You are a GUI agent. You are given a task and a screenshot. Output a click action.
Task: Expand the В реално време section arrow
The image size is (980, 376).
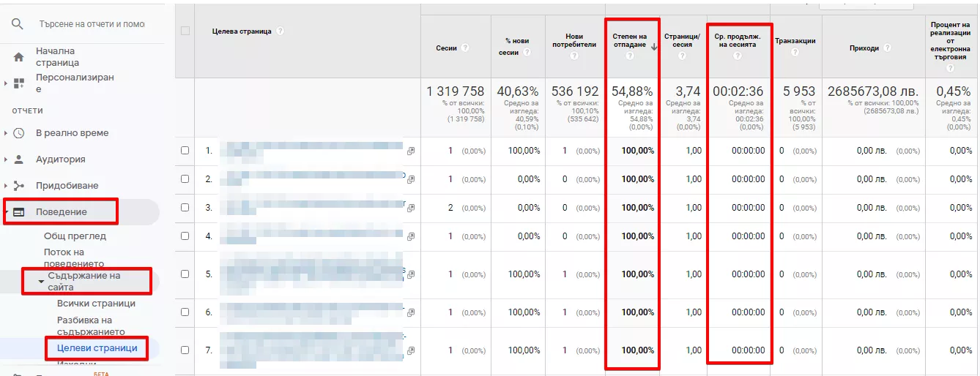6,133
